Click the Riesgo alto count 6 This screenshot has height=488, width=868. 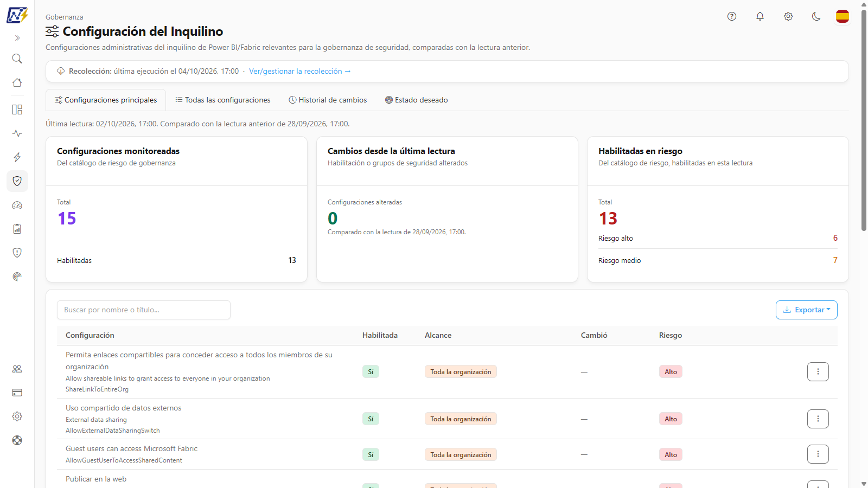pyautogui.click(x=835, y=238)
